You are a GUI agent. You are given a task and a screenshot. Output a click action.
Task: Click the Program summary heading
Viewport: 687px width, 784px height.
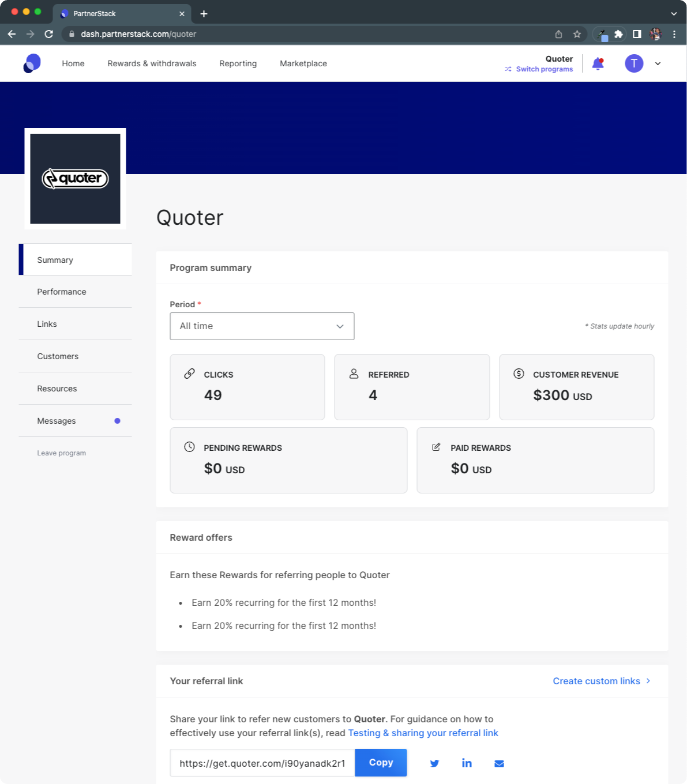(211, 268)
